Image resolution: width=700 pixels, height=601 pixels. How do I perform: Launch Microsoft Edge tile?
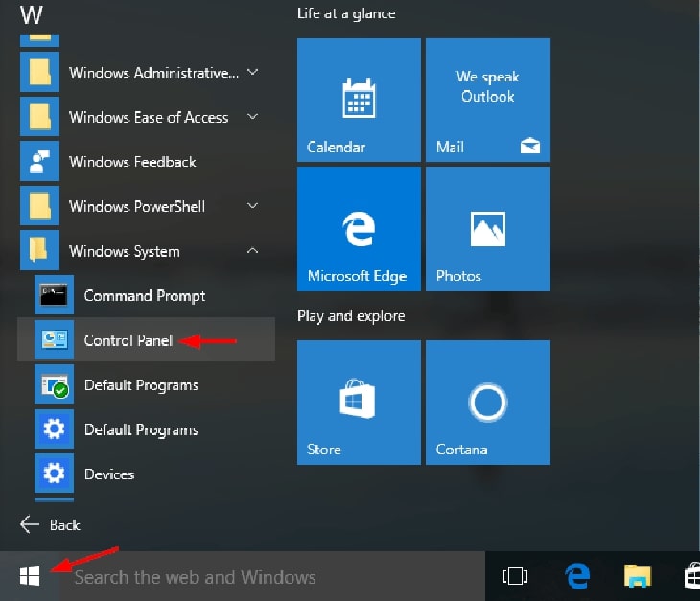pyautogui.click(x=359, y=228)
